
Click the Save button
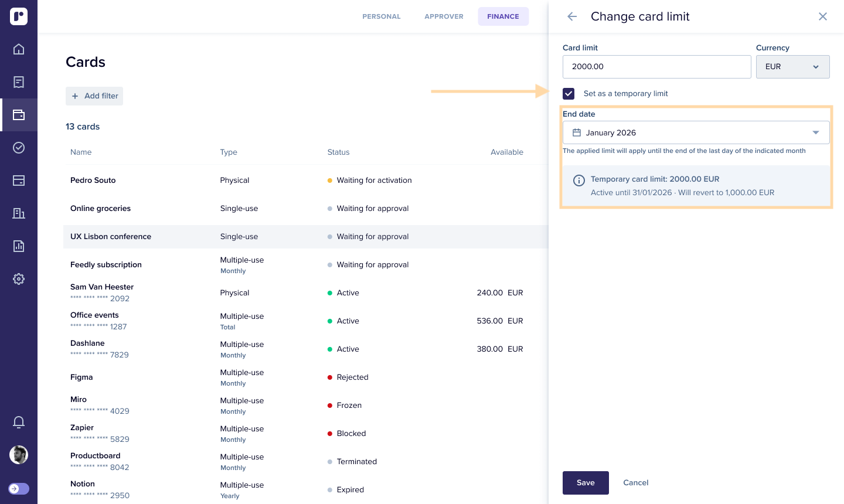[586, 483]
